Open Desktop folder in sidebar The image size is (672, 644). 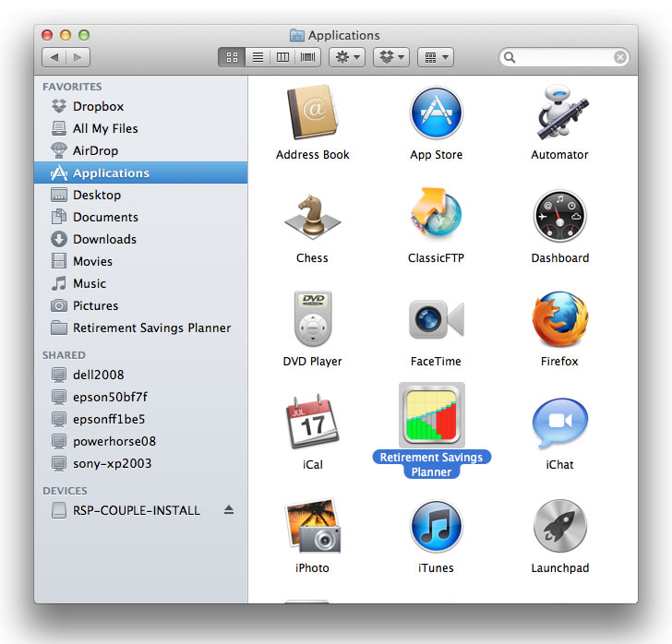coord(140,195)
